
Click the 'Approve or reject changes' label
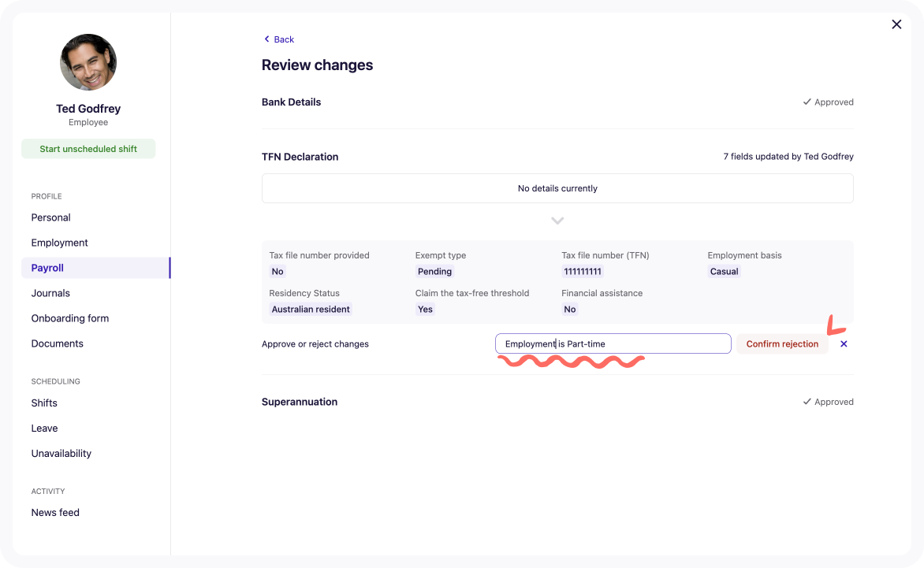315,343
